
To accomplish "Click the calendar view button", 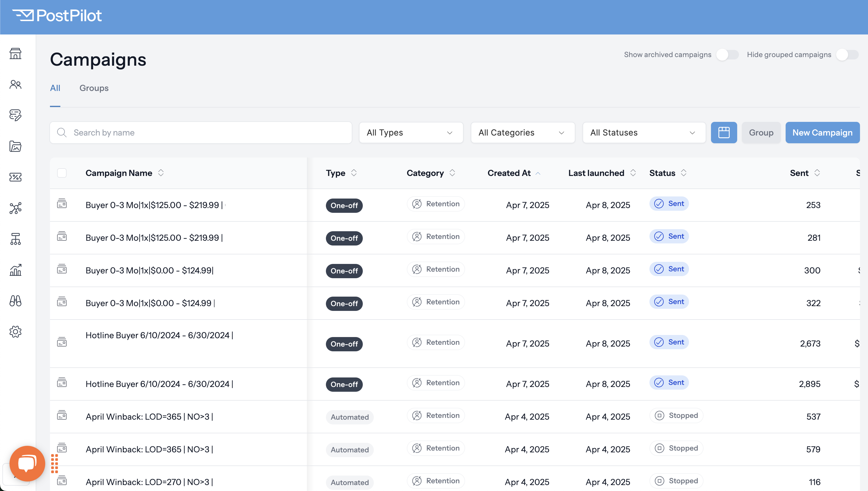I will click(x=723, y=133).
